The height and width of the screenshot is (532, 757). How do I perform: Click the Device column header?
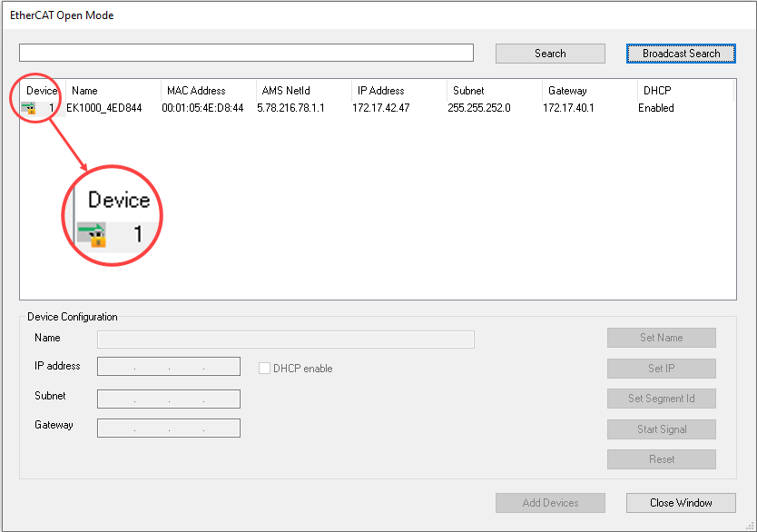pos(42,91)
